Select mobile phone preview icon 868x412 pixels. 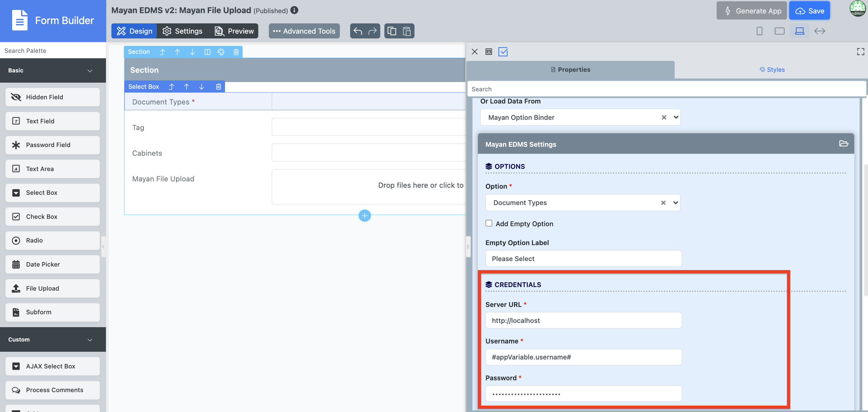point(759,31)
